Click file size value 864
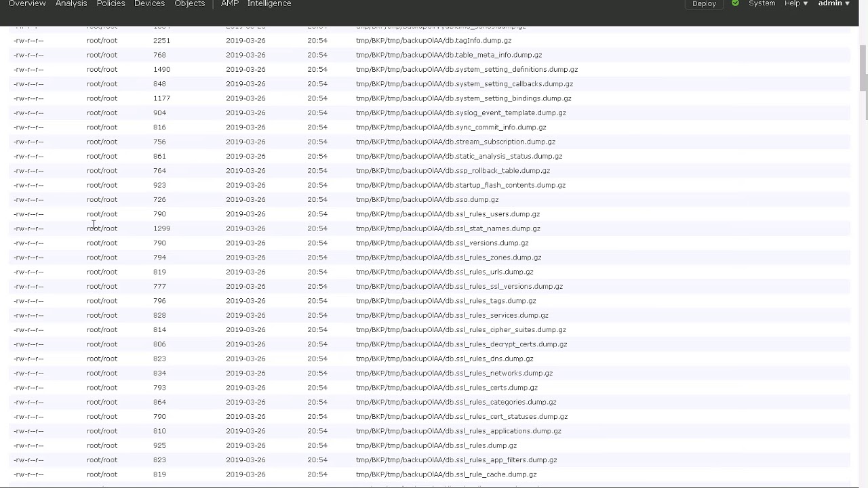Viewport: 868px width, 488px height. pos(159,402)
